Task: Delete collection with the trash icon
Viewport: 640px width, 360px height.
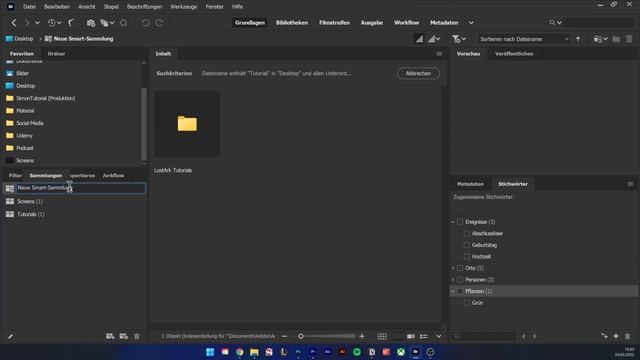Action: (x=137, y=336)
